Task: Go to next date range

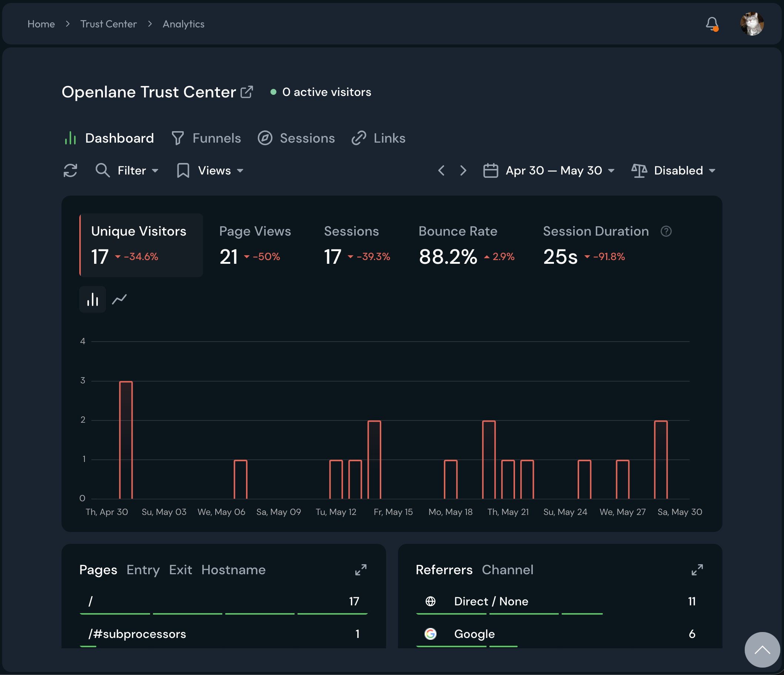Action: [463, 170]
